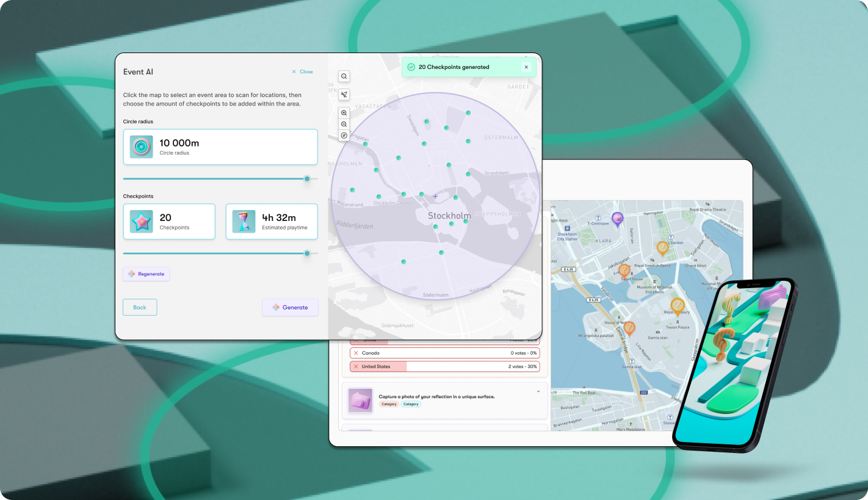Click the Stockholm label on the map
The width and height of the screenshot is (868, 500).
tap(449, 216)
